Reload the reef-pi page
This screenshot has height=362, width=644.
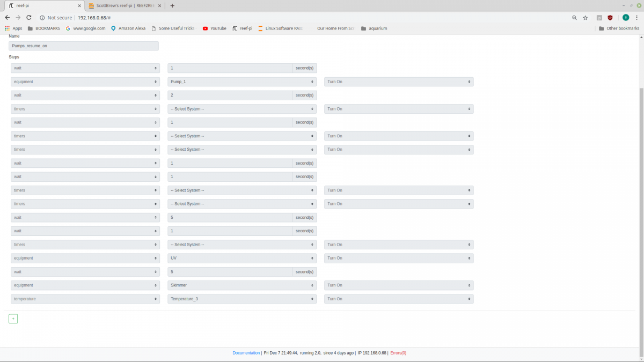(x=29, y=18)
